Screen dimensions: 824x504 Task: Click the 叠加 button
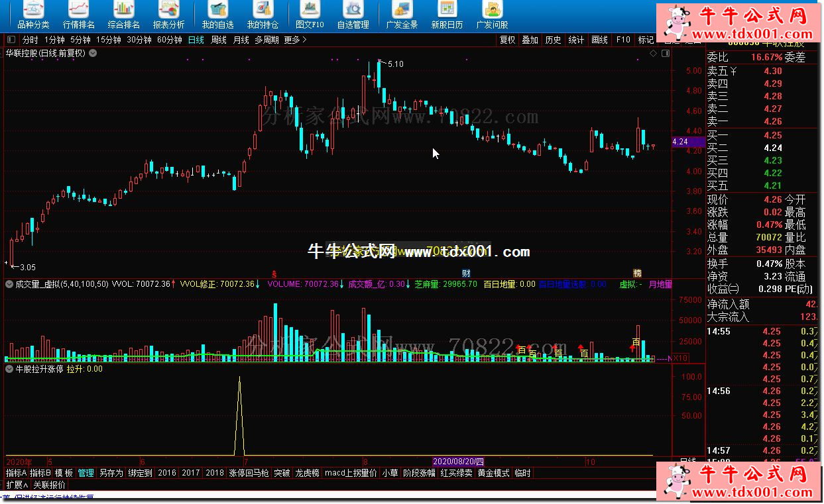(530, 40)
